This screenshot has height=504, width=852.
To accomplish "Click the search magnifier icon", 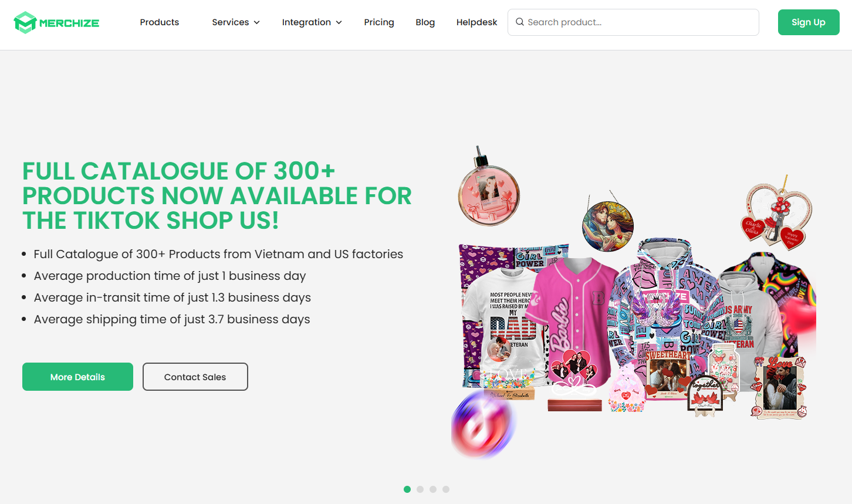I will (x=519, y=22).
